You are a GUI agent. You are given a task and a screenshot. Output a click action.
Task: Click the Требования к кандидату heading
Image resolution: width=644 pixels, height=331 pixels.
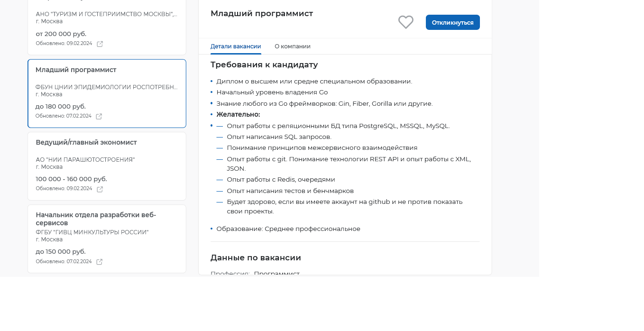(x=264, y=65)
